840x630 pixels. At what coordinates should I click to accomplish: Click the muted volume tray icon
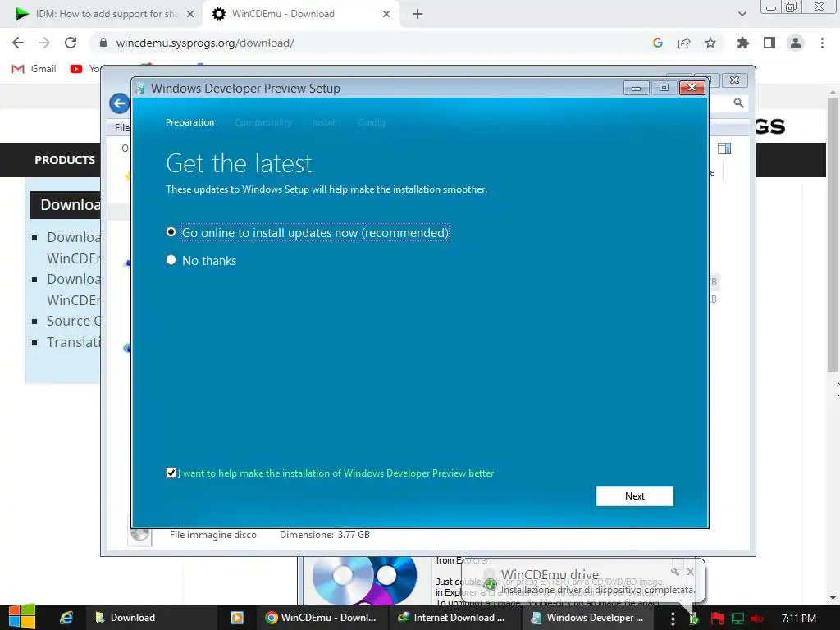(x=757, y=619)
